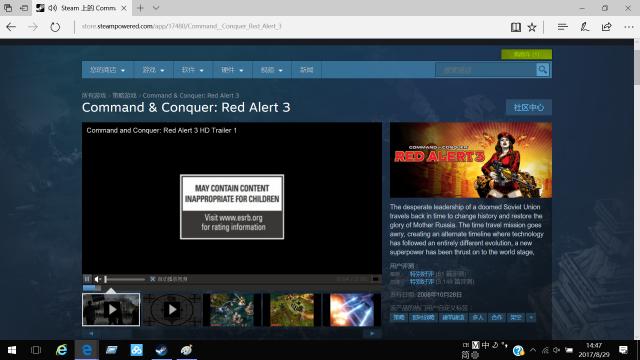
Task: Select the second trailer thumbnail
Action: coord(172,310)
